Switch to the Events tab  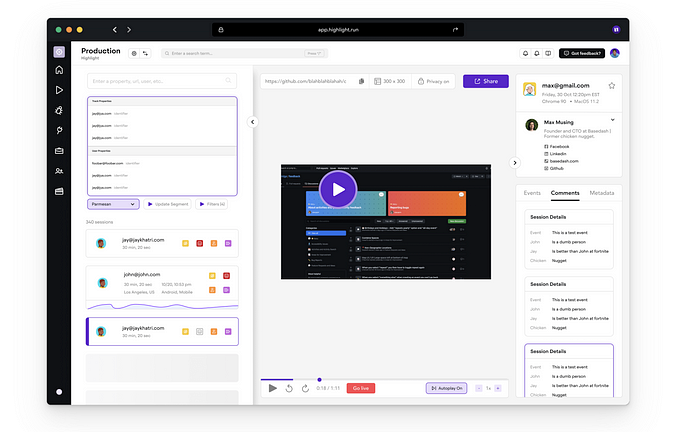[x=532, y=193]
